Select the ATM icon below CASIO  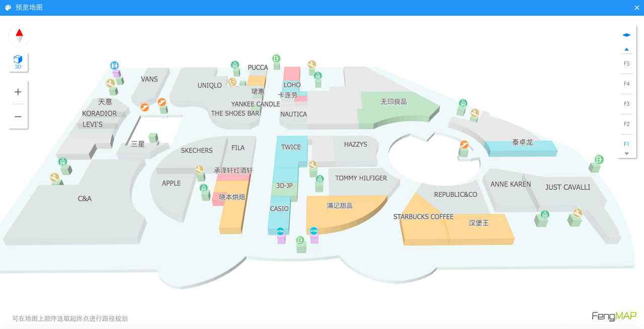pos(280,231)
